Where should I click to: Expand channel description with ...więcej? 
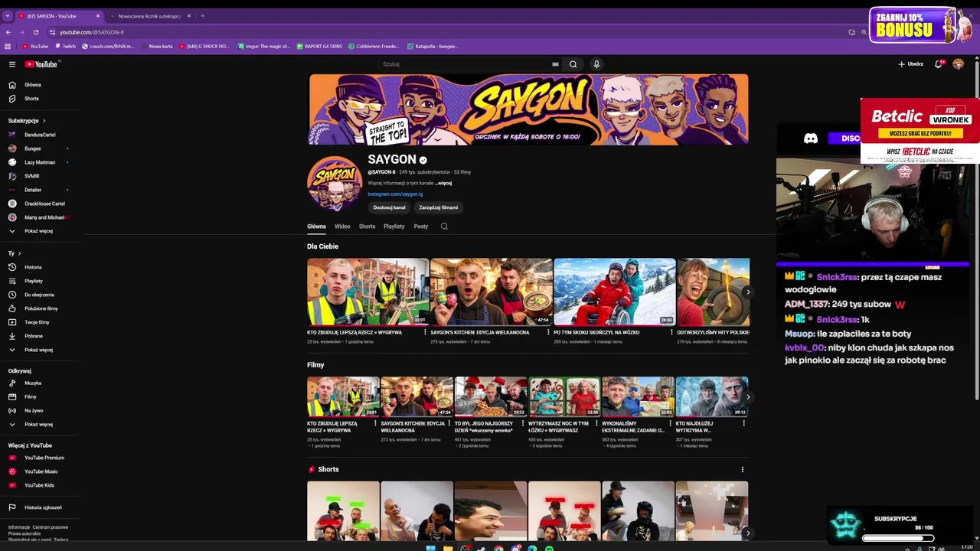coord(443,183)
